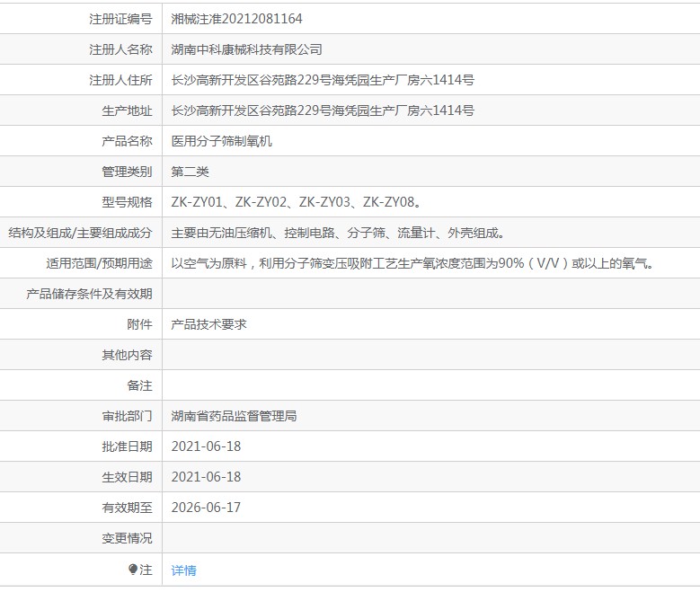The width and height of the screenshot is (700, 592).
Task: Click the 生产地址 label
Action: tap(128, 110)
